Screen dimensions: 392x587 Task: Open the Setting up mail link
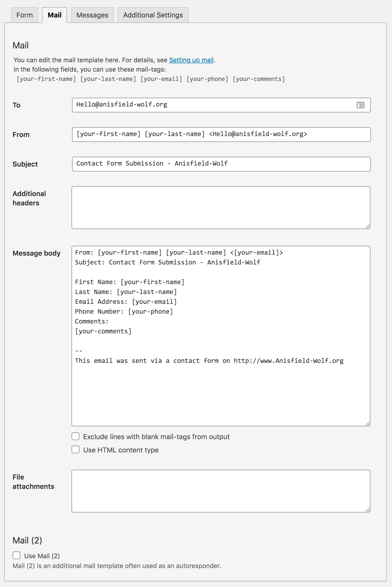[191, 60]
